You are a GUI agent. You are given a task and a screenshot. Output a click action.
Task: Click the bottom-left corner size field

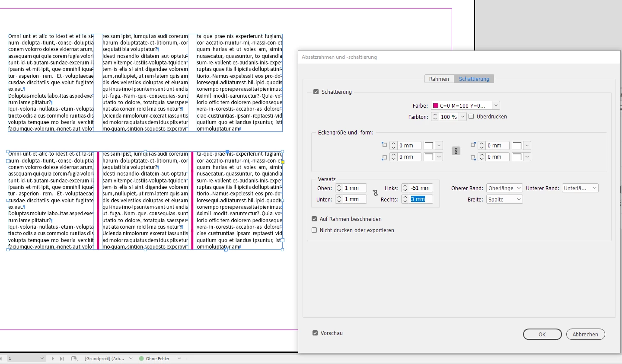409,157
